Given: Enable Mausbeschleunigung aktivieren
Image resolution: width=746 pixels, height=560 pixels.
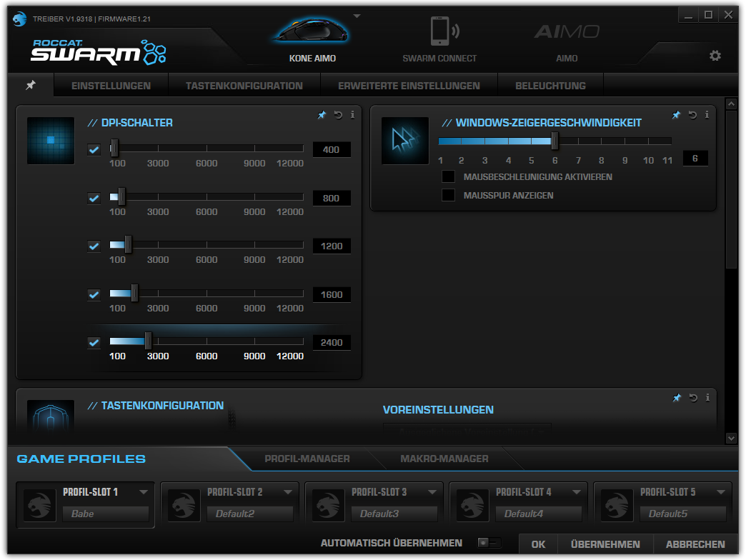Looking at the screenshot, I should pyautogui.click(x=449, y=176).
